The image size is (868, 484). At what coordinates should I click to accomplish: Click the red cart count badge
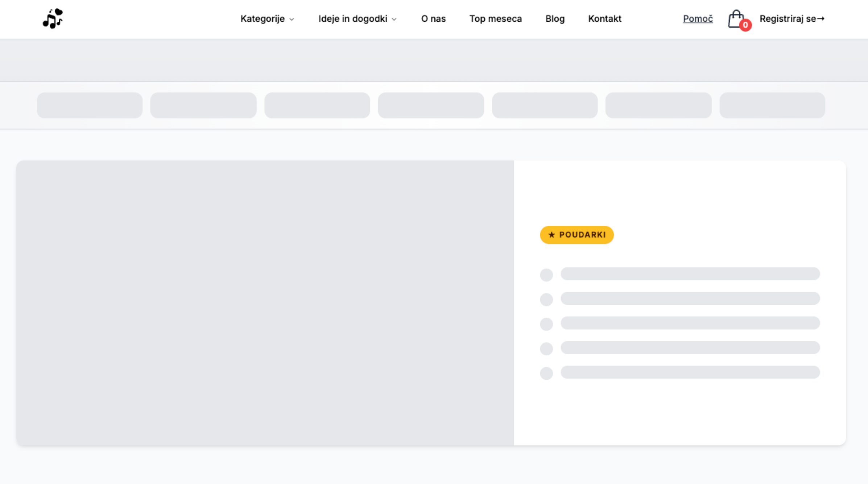click(745, 25)
